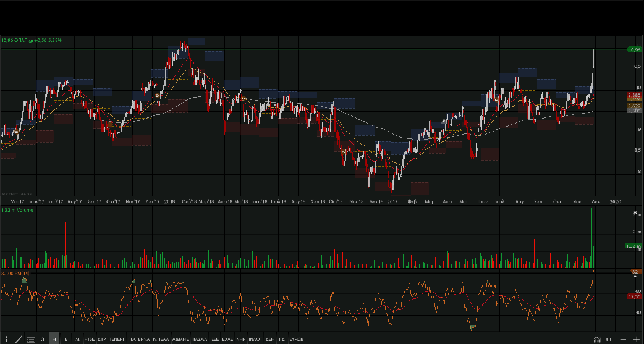Click the volume panel corner icon
The width and height of the screenshot is (644, 344).
pyautogui.click(x=635, y=213)
